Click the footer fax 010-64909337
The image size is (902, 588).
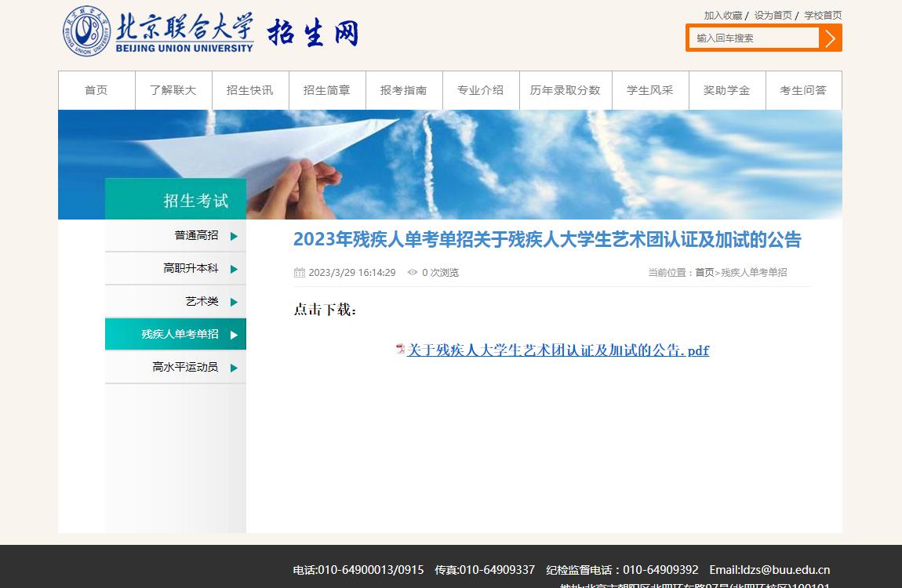pyautogui.click(x=485, y=570)
